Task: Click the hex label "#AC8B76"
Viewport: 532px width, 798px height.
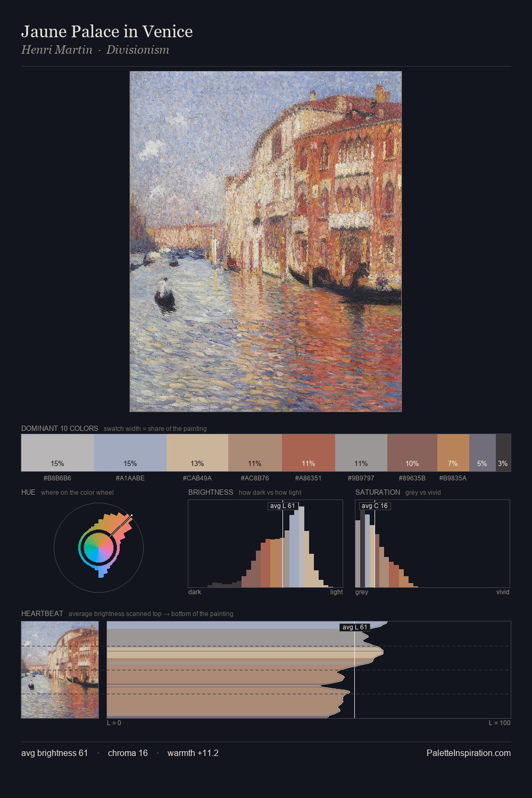Action: [x=255, y=478]
